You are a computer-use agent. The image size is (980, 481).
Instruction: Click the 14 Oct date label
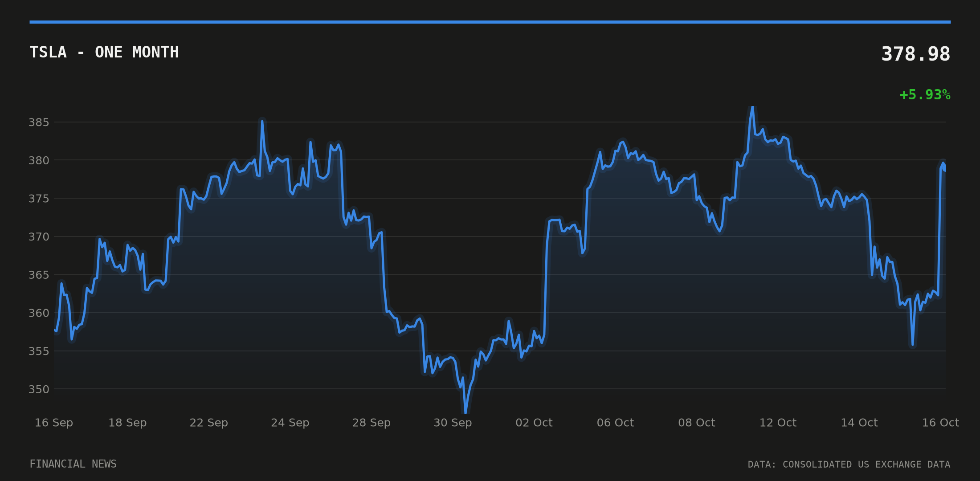859,423
